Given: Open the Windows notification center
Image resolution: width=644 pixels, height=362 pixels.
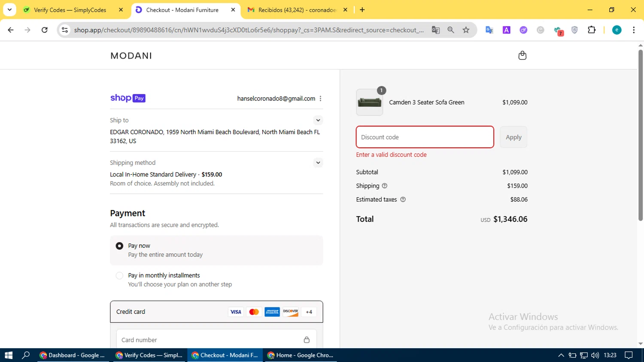Looking at the screenshot, I should [629, 355].
